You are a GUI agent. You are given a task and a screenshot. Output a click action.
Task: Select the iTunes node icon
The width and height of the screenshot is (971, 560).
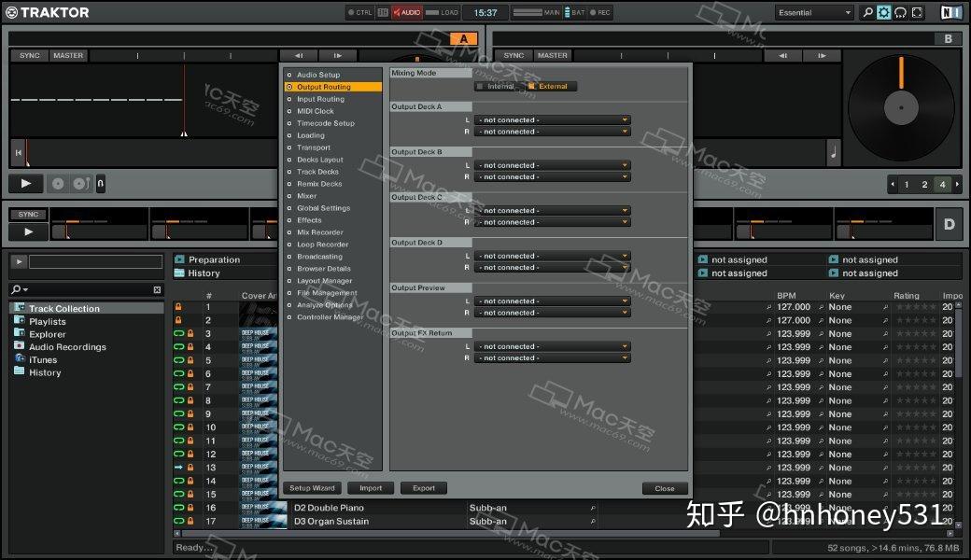click(20, 359)
